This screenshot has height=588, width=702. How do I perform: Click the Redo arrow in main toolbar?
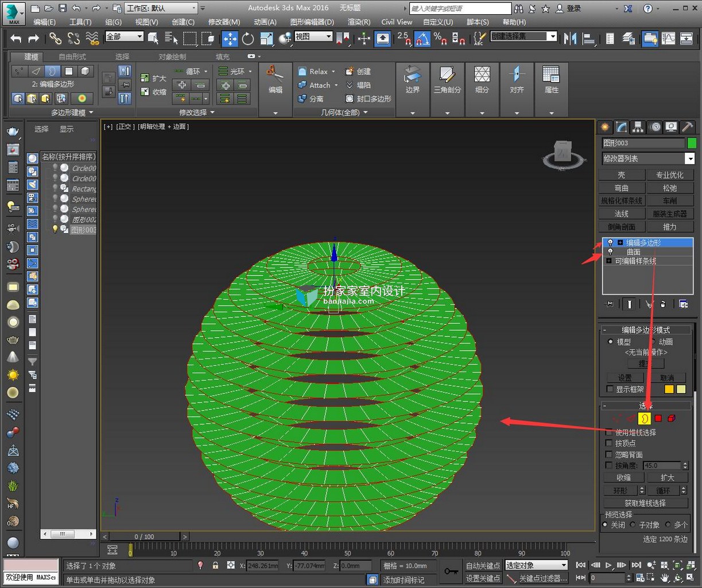tap(34, 38)
